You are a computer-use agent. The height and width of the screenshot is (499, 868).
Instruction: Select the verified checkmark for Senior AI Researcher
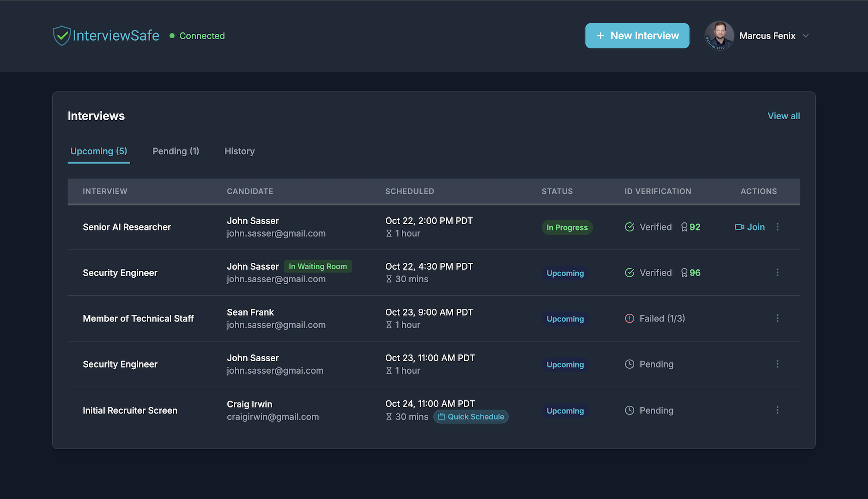[630, 227]
